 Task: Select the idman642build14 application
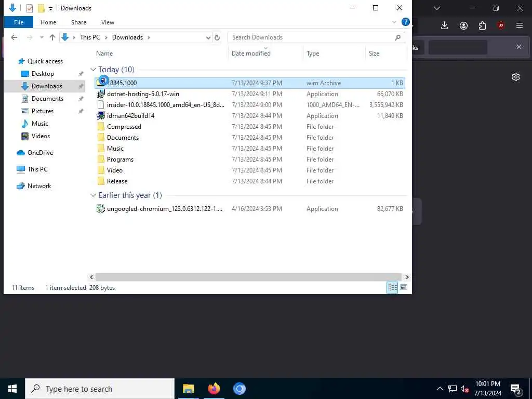coord(249,116)
